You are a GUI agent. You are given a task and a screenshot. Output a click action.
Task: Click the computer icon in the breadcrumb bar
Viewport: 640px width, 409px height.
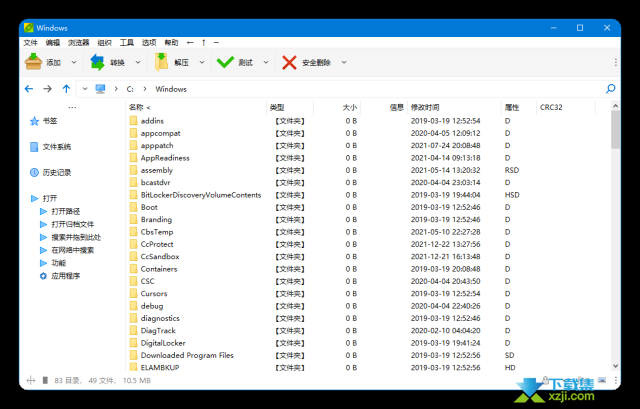coord(100,89)
